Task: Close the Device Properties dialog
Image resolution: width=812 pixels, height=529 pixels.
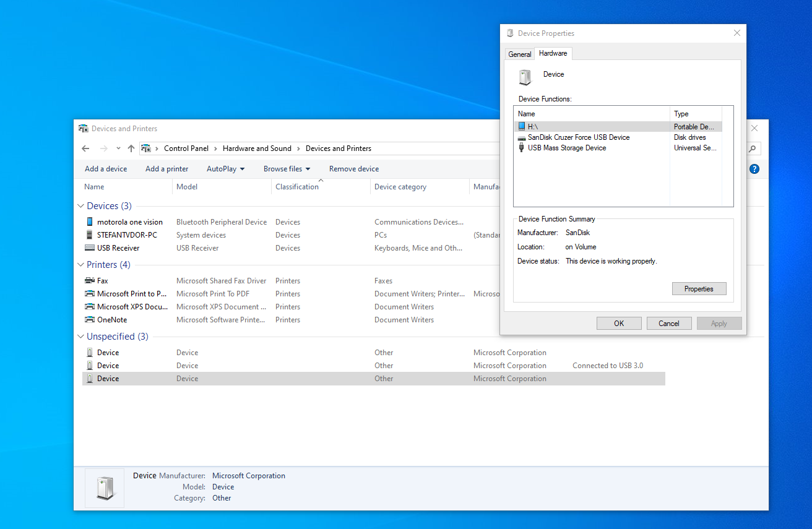Action: pos(737,33)
